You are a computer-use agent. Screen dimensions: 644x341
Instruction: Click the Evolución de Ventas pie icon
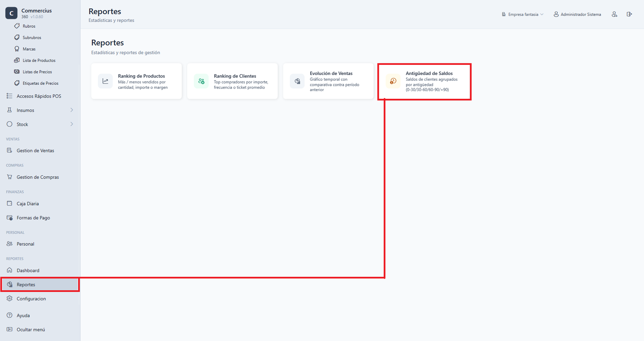pos(297,81)
